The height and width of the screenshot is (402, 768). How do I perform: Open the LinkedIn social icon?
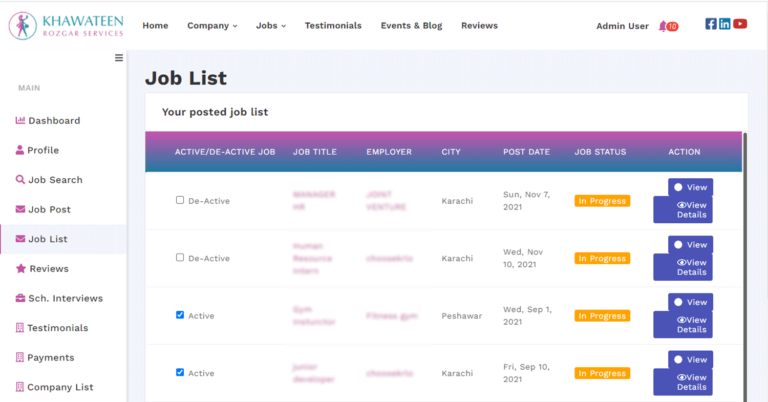(725, 24)
